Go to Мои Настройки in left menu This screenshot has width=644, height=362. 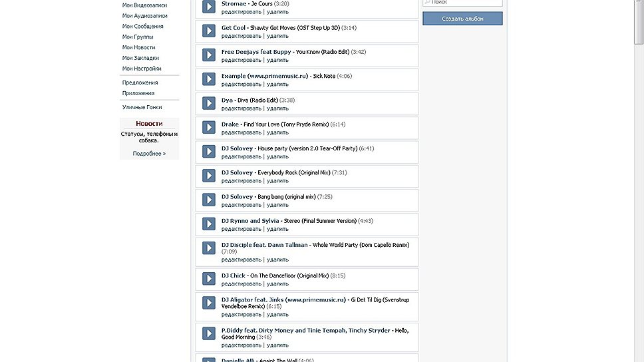tap(141, 69)
